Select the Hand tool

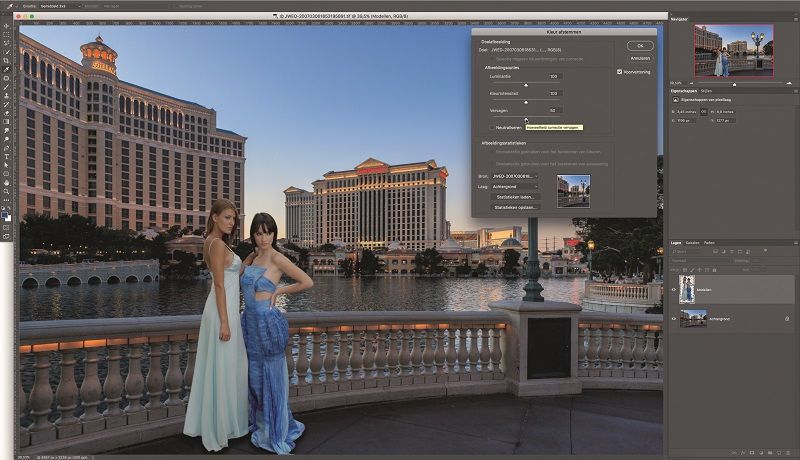coord(6,182)
